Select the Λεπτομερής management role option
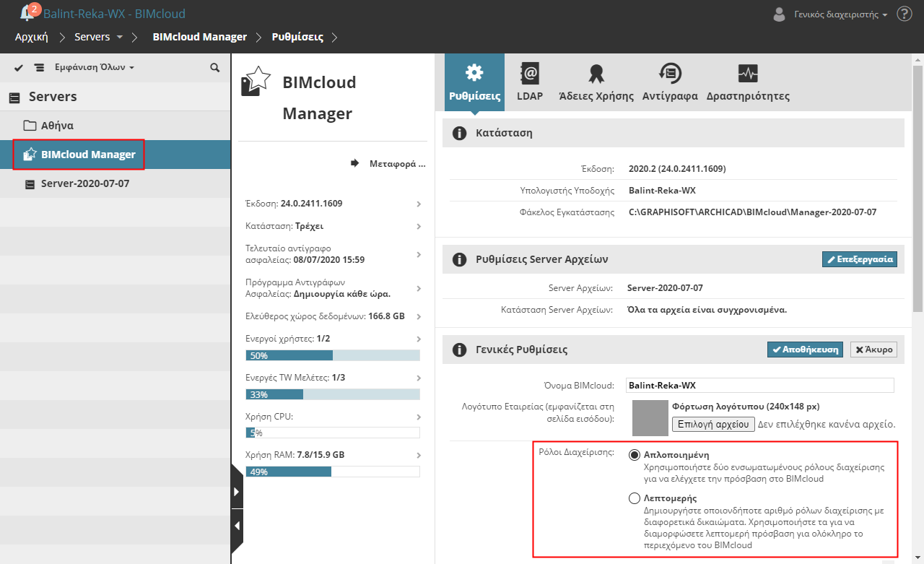This screenshot has height=564, width=924. (x=635, y=498)
